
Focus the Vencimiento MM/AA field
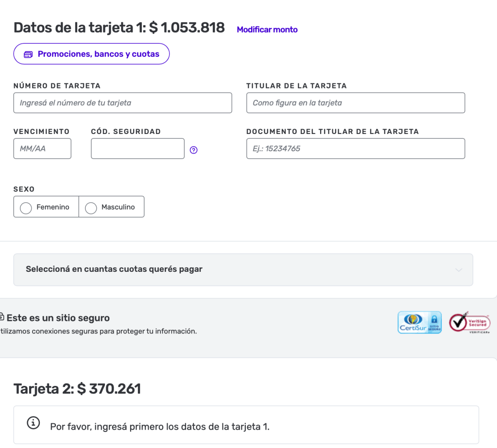click(x=42, y=149)
